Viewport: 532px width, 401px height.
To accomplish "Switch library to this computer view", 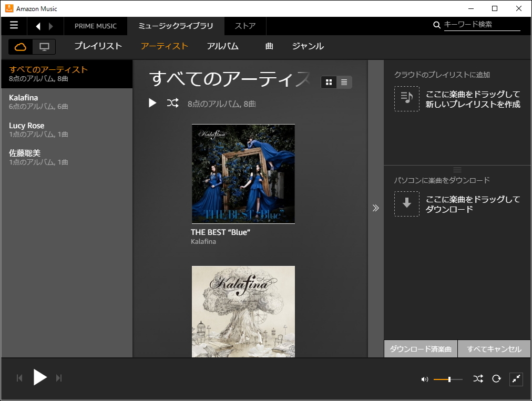I will click(x=45, y=47).
